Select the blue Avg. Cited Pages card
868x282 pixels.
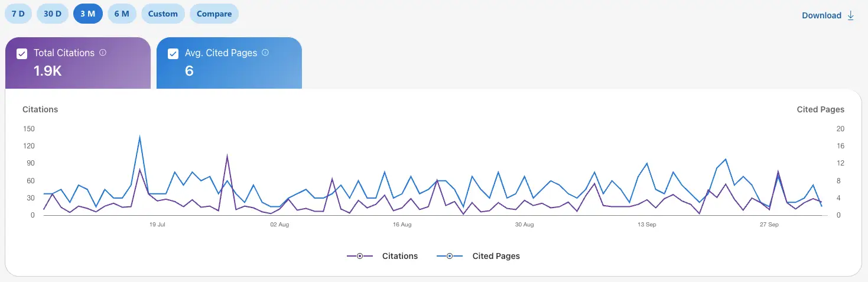click(x=229, y=63)
